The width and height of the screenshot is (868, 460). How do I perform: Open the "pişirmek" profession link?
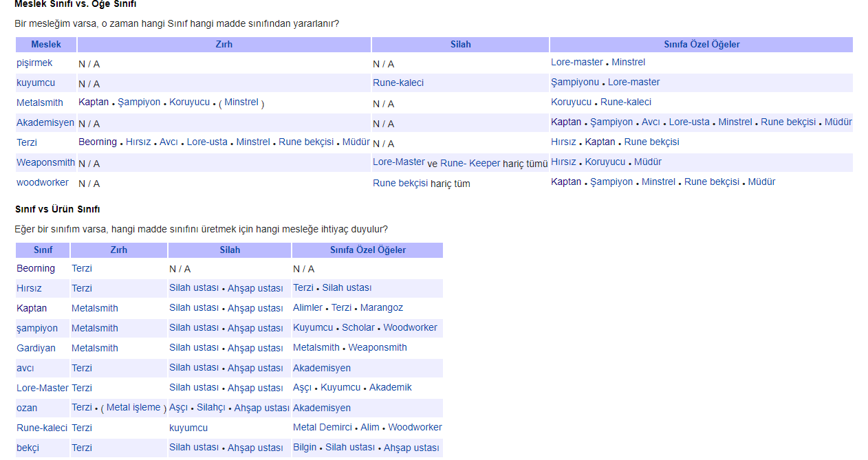[x=34, y=63]
